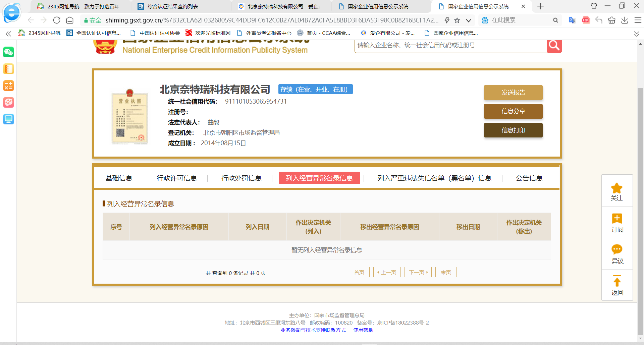
Task: Click the 上一页 pagination button
Action: click(x=387, y=272)
